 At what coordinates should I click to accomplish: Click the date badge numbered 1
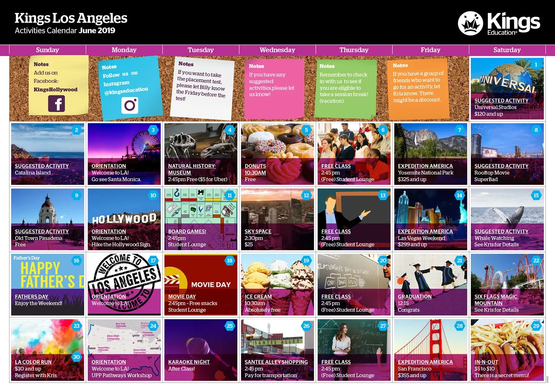tap(536, 64)
